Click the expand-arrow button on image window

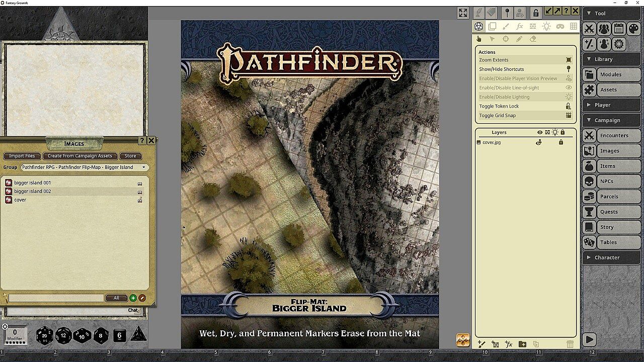(x=557, y=11)
